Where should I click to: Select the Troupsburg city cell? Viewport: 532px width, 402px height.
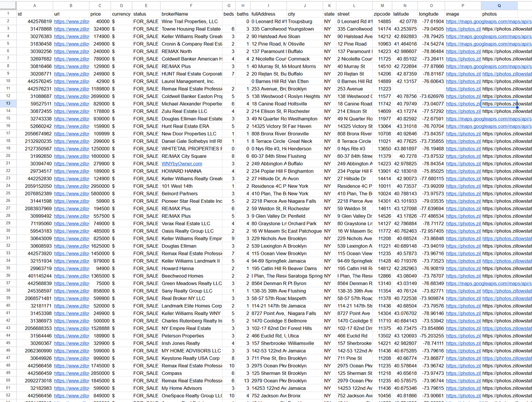pos(304,22)
